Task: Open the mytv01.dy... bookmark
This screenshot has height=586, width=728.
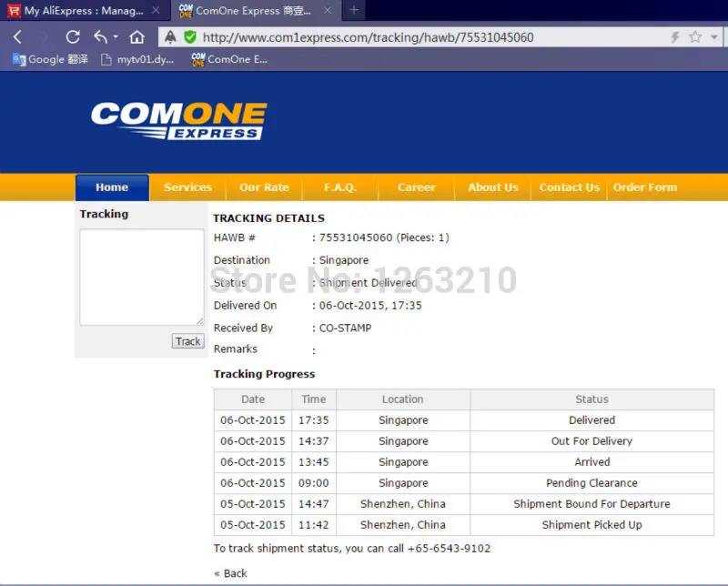Action: pos(137,59)
